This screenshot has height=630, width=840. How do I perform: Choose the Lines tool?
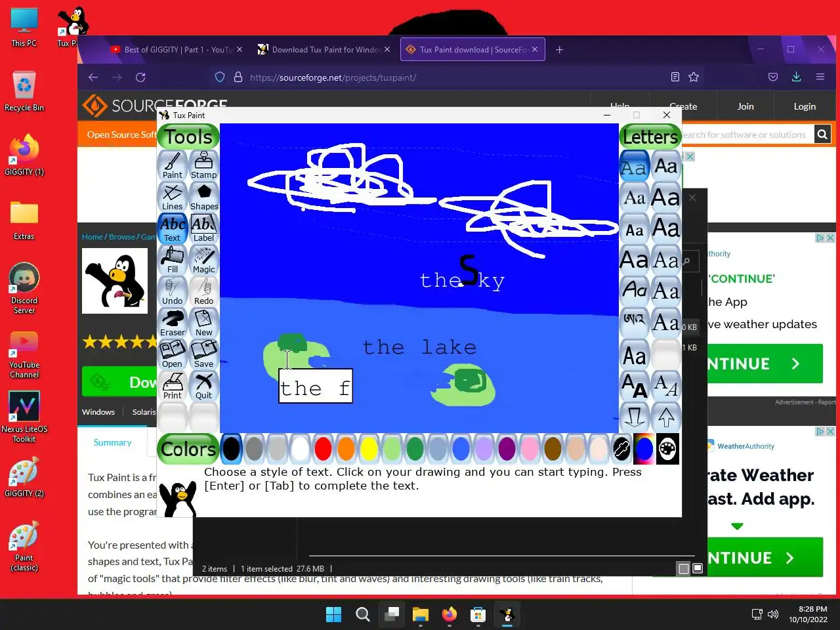tap(173, 197)
